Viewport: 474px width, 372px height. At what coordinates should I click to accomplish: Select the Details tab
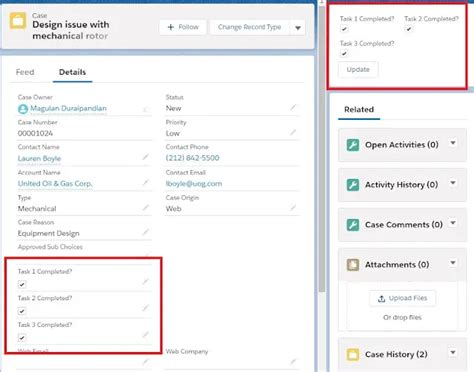72,72
